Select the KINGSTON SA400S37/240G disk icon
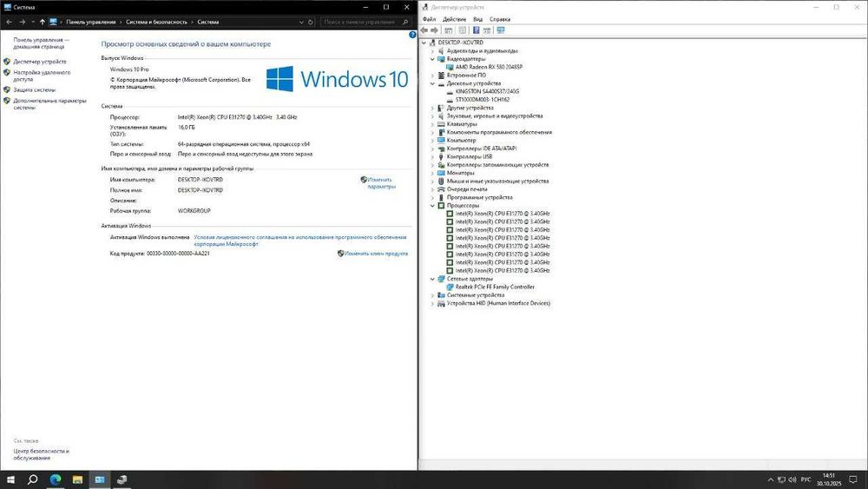The image size is (868, 489). [450, 91]
